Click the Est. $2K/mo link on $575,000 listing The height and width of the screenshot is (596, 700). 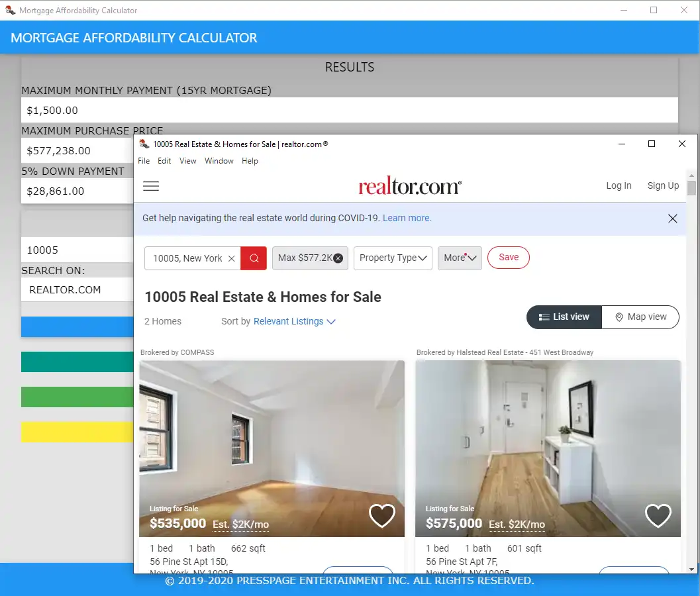coord(517,524)
